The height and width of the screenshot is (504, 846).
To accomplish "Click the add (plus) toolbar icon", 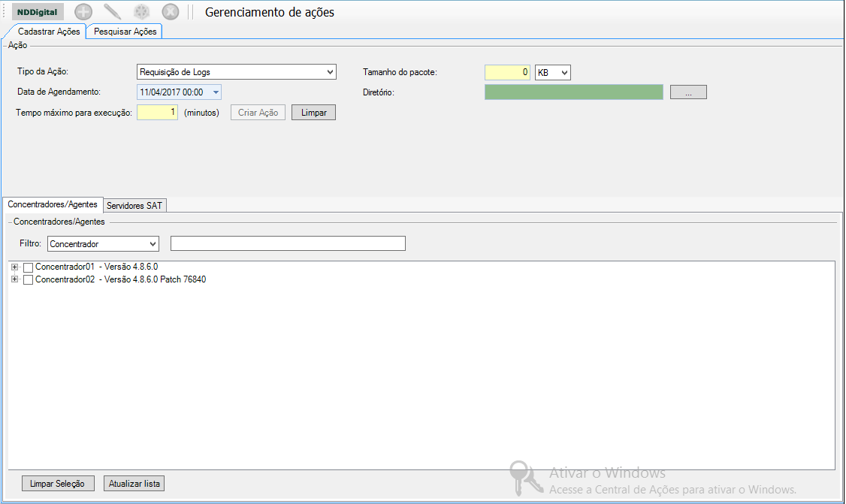I will (x=83, y=12).
